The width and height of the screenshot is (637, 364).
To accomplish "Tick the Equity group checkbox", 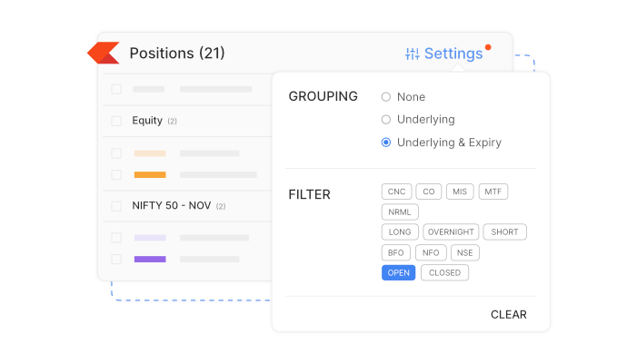I will pyautogui.click(x=116, y=121).
